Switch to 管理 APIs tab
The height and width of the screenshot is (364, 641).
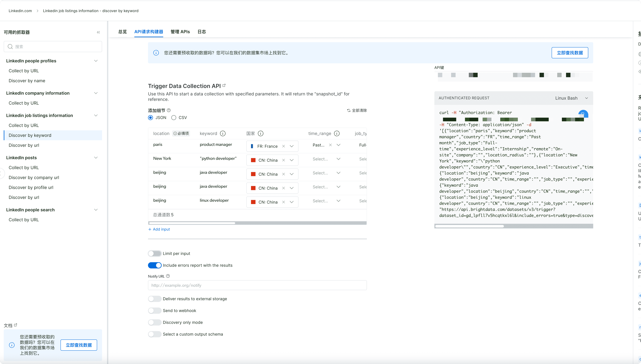click(180, 32)
